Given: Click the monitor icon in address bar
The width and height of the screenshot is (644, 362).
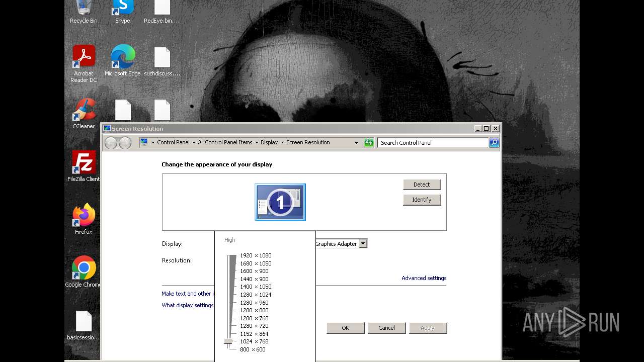Looking at the screenshot, I should (x=144, y=142).
